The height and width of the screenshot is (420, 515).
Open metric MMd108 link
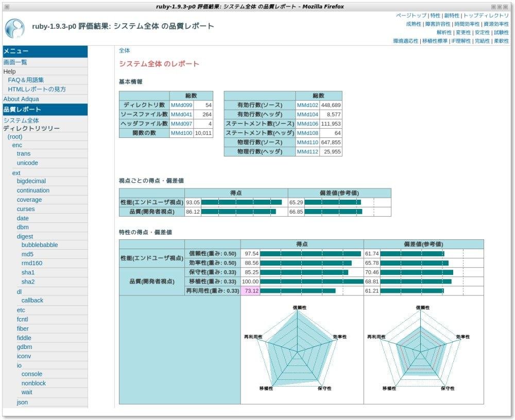pyautogui.click(x=307, y=133)
